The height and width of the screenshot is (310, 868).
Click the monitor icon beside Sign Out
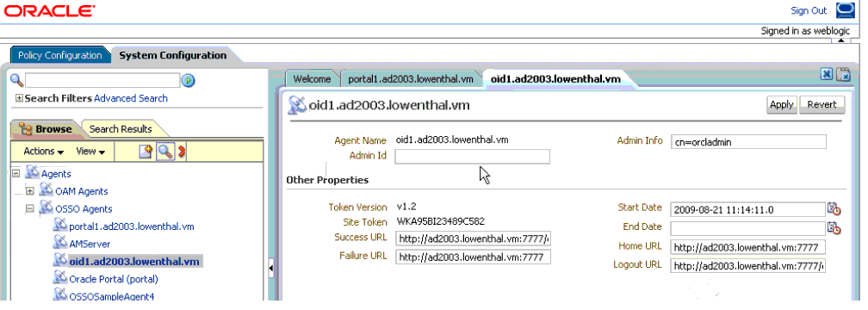(846, 10)
